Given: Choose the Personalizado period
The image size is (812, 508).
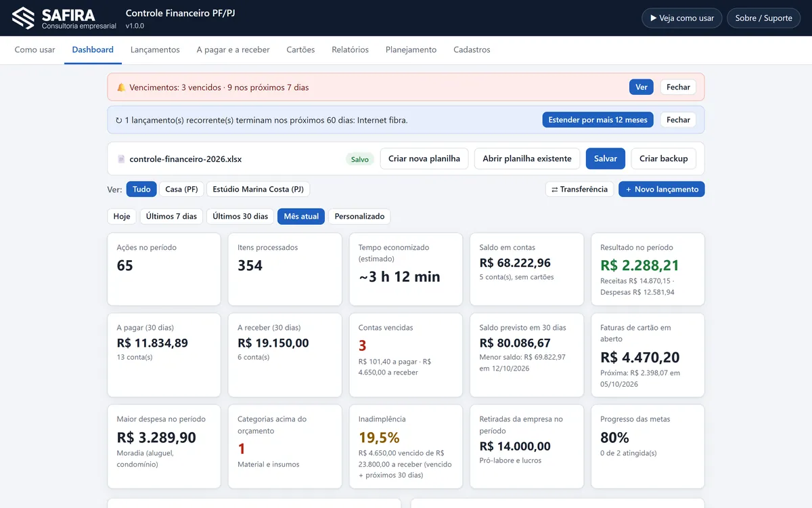Looking at the screenshot, I should pyautogui.click(x=359, y=216).
